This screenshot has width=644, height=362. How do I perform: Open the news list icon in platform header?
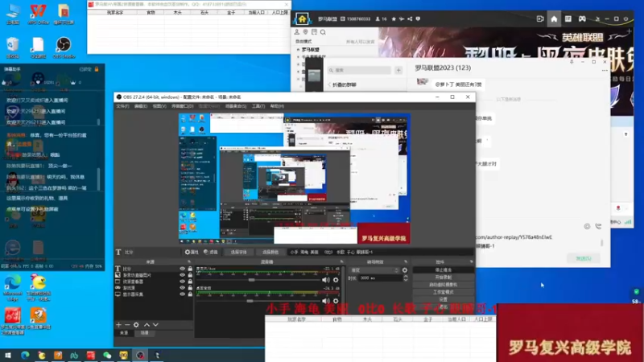(568, 19)
